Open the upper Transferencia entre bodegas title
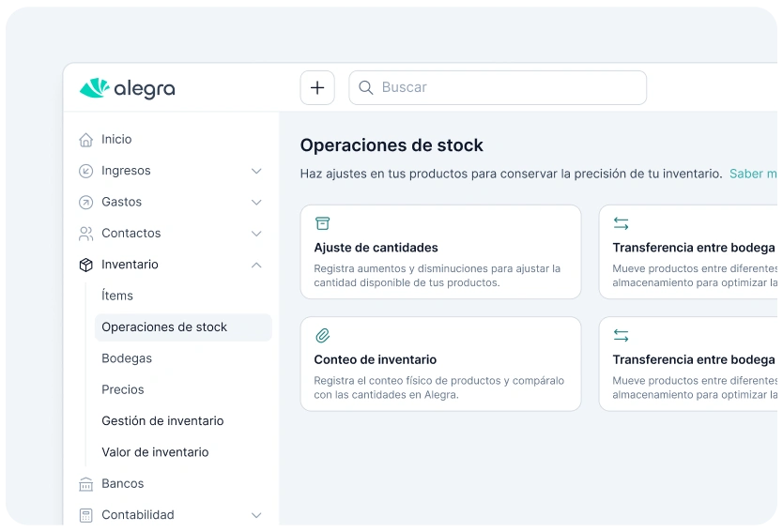The image size is (783, 532). click(694, 248)
